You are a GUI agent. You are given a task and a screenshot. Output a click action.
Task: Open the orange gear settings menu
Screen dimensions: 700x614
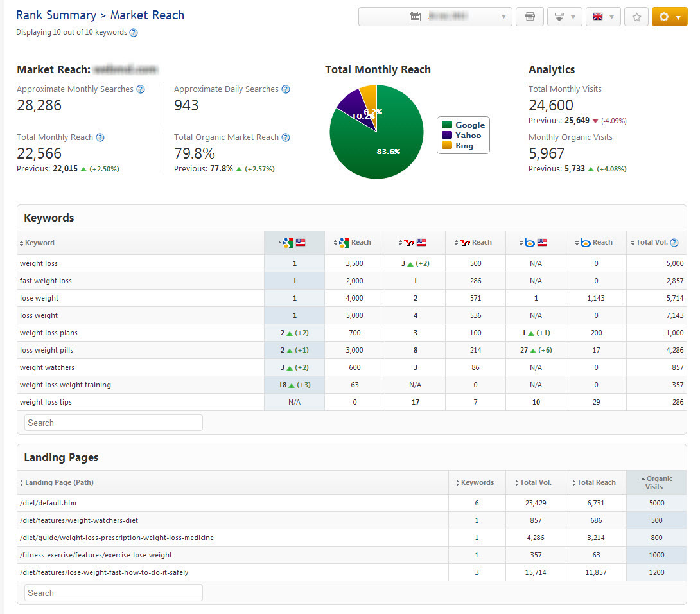click(x=669, y=17)
